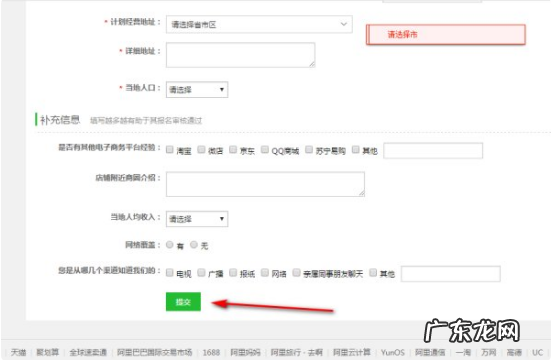Check the 电视 channel checkbox
This screenshot has width=558, height=360.
tap(170, 272)
